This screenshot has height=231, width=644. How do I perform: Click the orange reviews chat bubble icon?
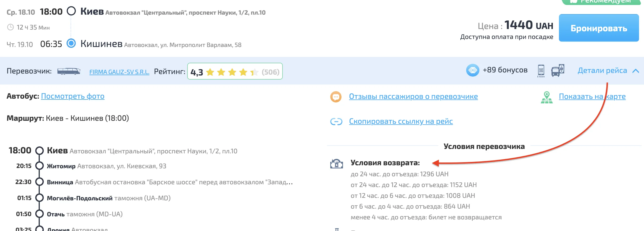[336, 97]
